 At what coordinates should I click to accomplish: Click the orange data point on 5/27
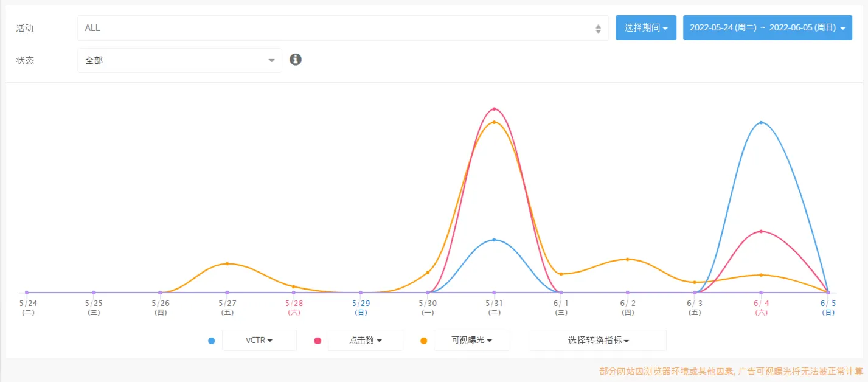point(227,263)
